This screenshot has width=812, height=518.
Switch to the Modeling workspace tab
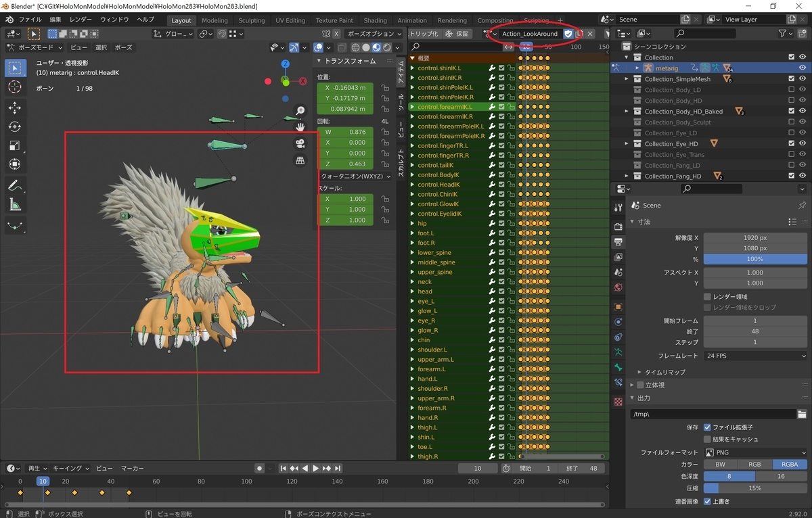tap(215, 20)
